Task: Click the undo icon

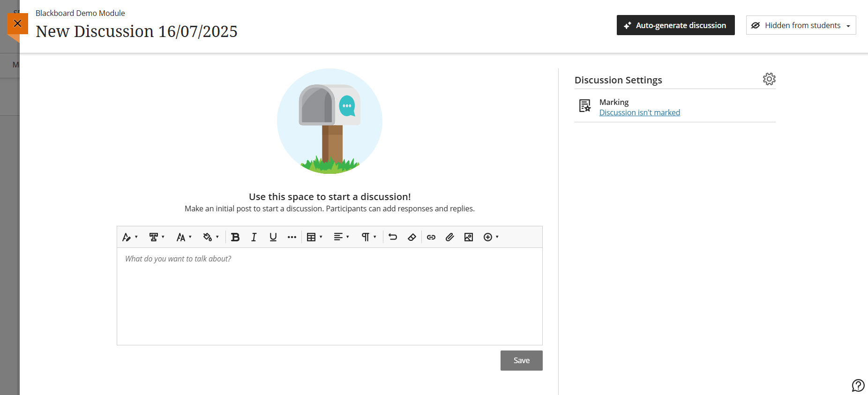Action: [x=393, y=237]
